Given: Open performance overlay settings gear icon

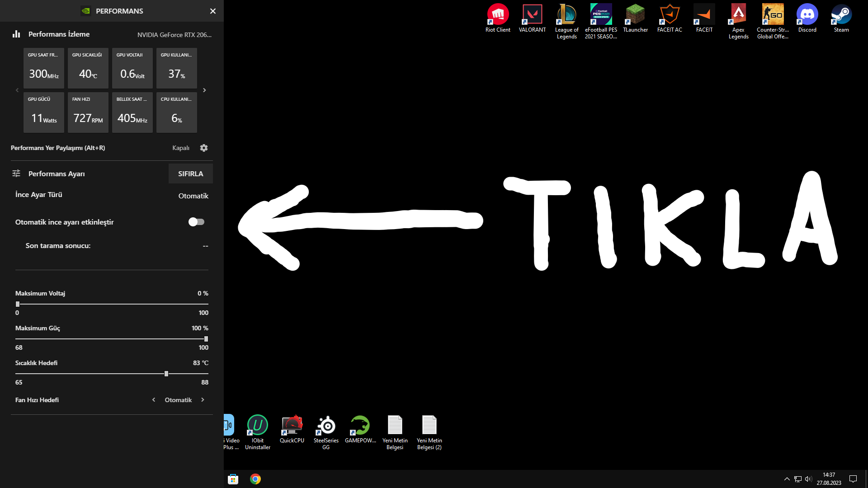Looking at the screenshot, I should (204, 148).
